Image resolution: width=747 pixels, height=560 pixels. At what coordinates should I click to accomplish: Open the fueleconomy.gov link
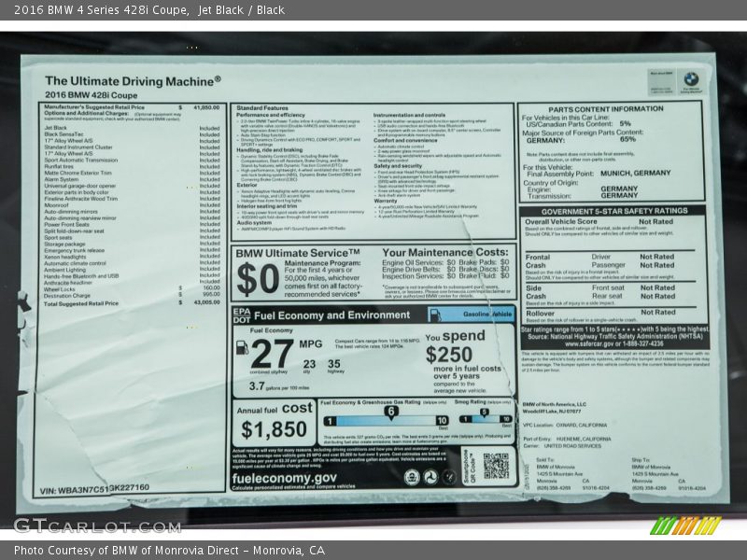point(284,477)
